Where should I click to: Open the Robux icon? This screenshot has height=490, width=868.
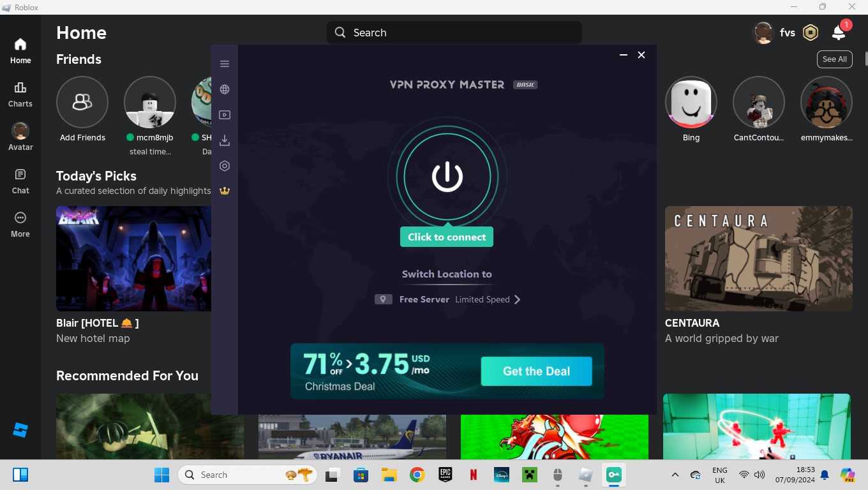811,33
